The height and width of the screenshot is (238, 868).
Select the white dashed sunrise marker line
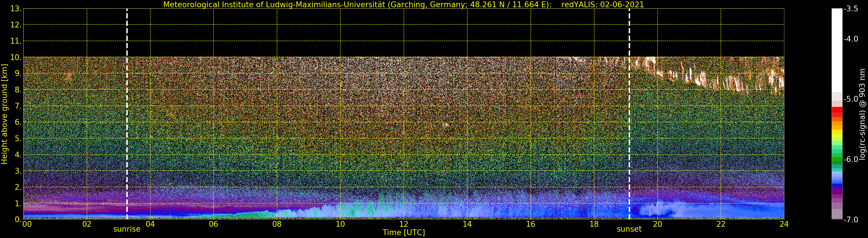127,114
